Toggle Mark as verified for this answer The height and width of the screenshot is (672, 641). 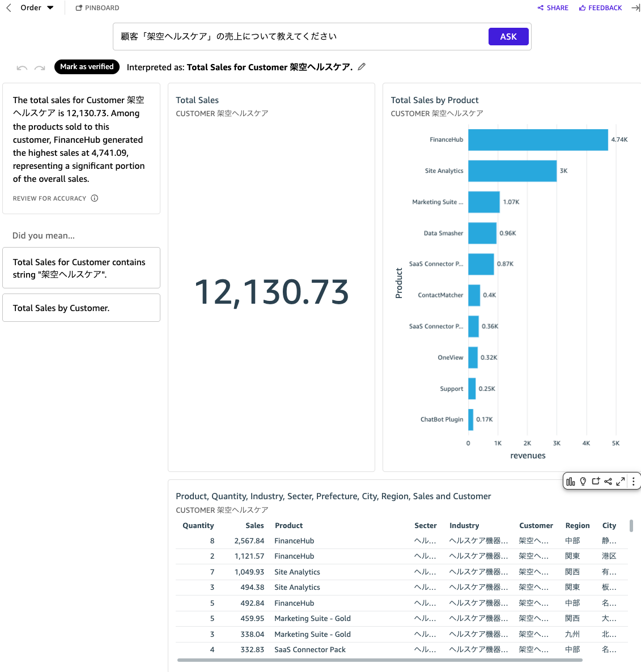pyautogui.click(x=87, y=67)
